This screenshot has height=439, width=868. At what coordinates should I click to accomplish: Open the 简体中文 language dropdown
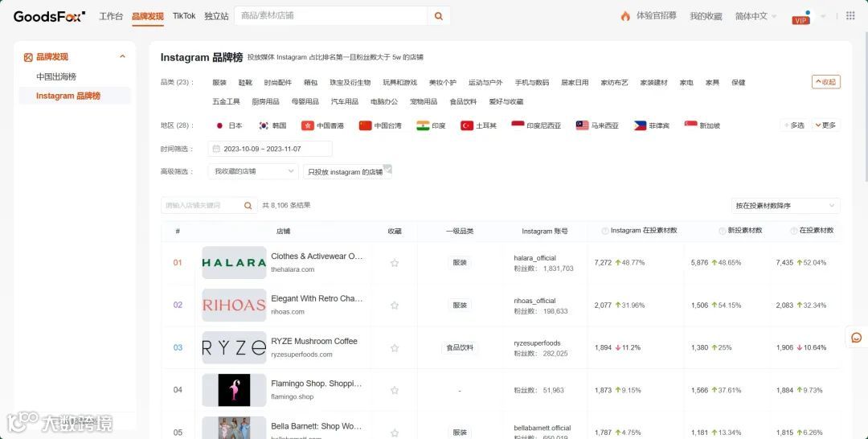755,16
